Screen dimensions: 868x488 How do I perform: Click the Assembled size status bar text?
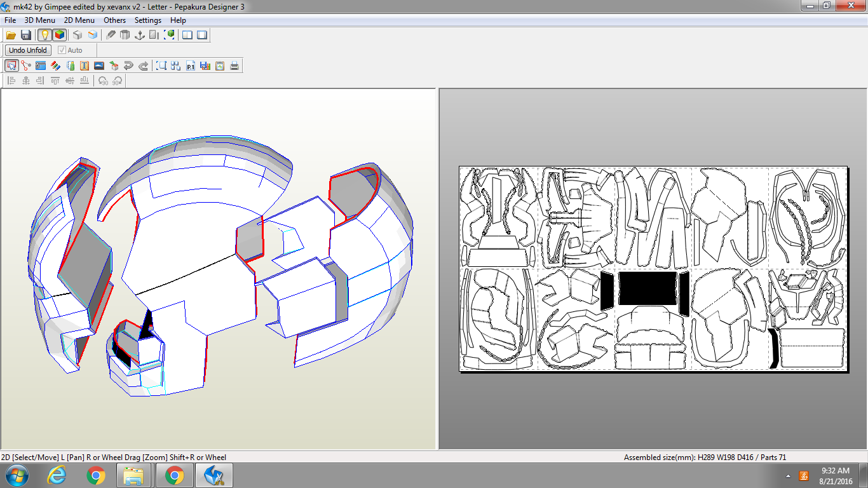705,457
